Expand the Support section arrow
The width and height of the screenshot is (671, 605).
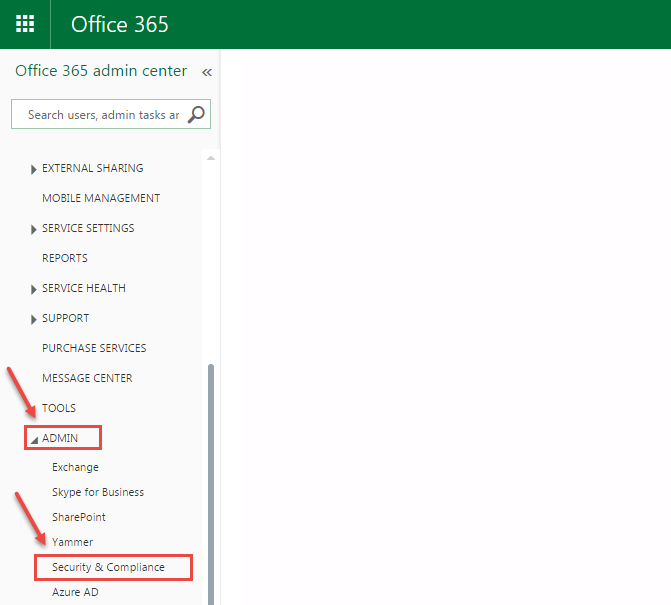34,319
